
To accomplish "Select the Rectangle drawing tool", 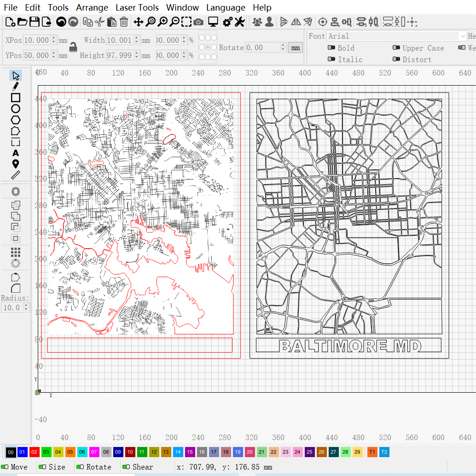I will tap(15, 97).
